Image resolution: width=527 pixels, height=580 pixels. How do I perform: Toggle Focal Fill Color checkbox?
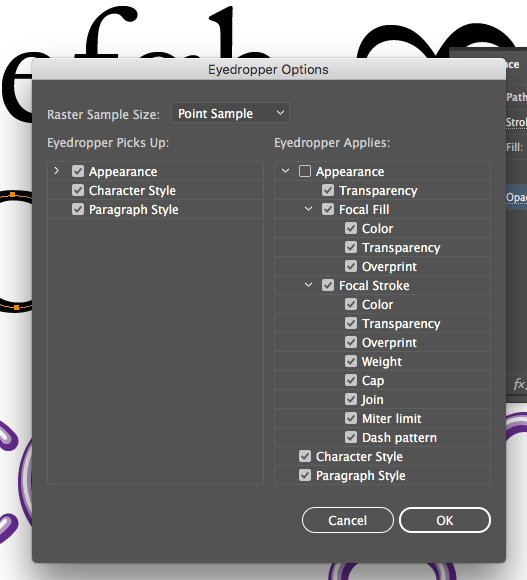(x=351, y=228)
